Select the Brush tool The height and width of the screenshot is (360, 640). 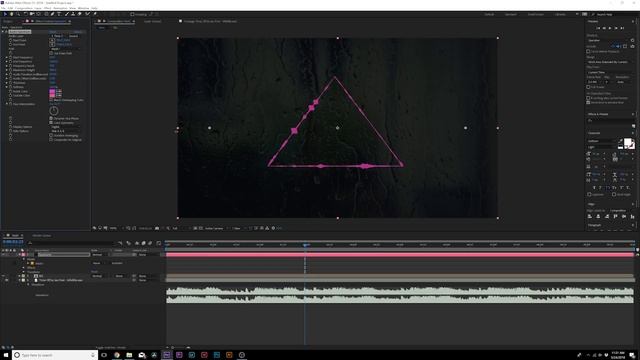(67, 14)
